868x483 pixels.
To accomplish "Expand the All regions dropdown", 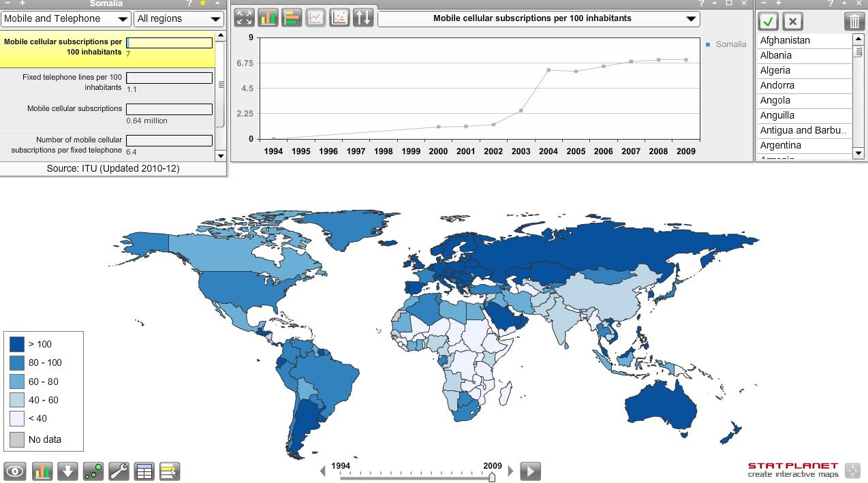I will click(x=179, y=19).
